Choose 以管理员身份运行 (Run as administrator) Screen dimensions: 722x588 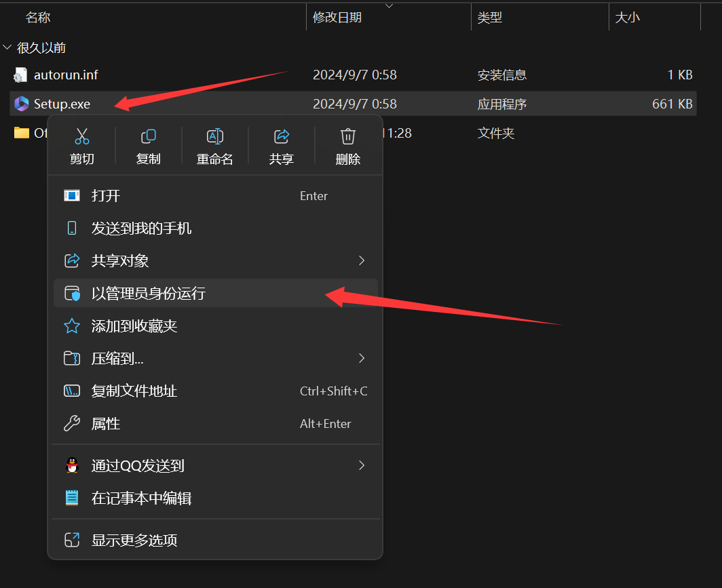[148, 294]
